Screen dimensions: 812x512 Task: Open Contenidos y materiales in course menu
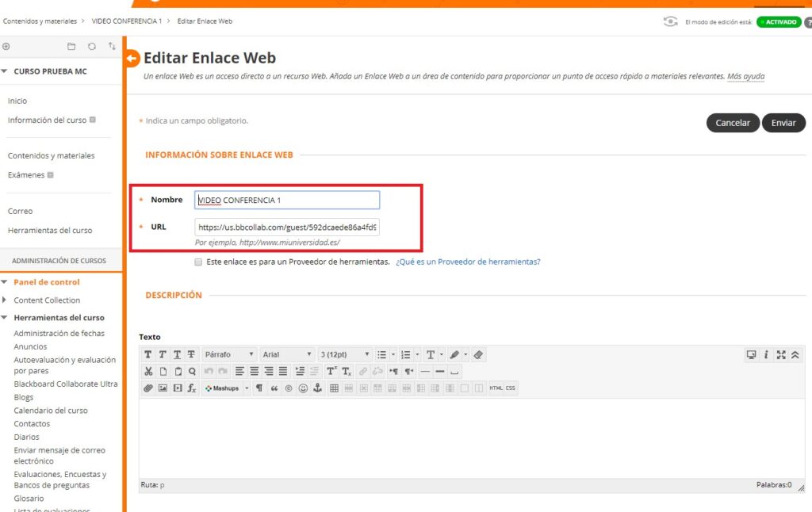click(51, 155)
